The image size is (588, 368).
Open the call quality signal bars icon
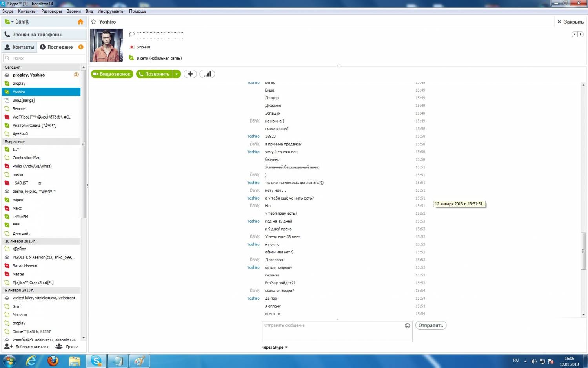(x=207, y=74)
